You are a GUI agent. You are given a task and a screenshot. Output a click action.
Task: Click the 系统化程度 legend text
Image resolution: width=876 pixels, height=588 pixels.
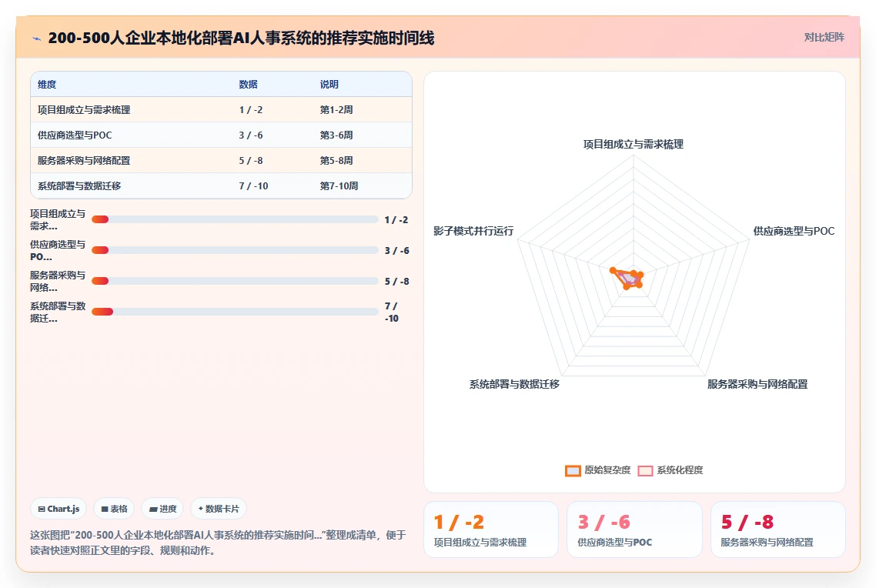point(680,470)
